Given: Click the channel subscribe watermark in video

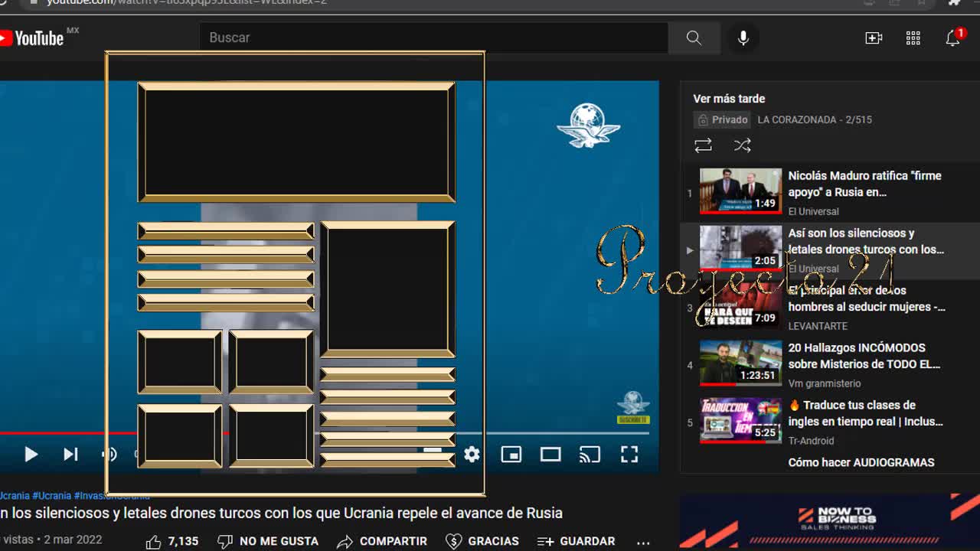Looking at the screenshot, I should (x=633, y=407).
